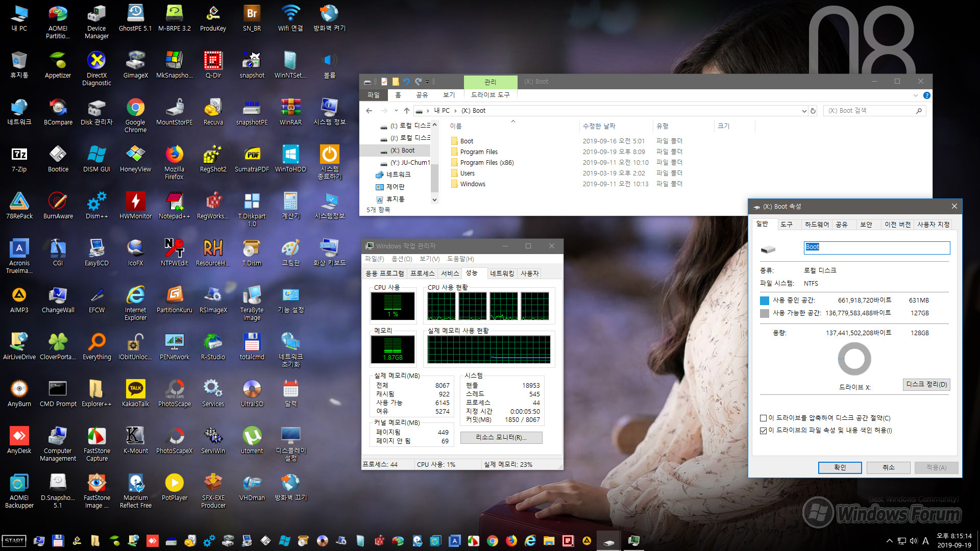
Task: Confirm properties with 확인 button
Action: pyautogui.click(x=840, y=467)
